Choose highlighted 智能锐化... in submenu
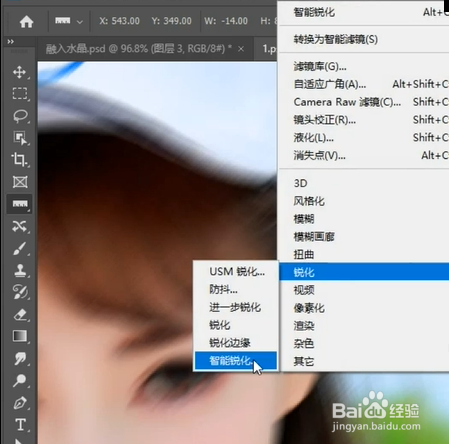Image resolution: width=449 pixels, height=444 pixels. pos(236,360)
